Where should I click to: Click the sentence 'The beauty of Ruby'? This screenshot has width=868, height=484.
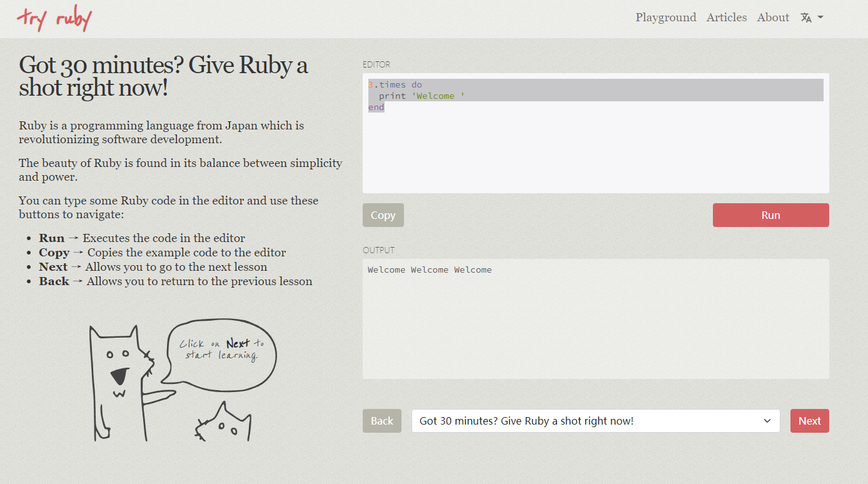click(x=181, y=170)
